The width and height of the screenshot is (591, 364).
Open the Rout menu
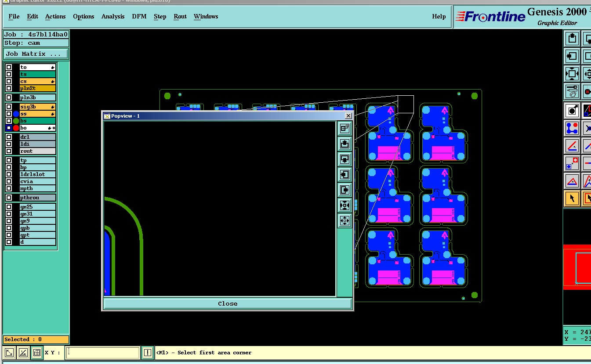[180, 16]
